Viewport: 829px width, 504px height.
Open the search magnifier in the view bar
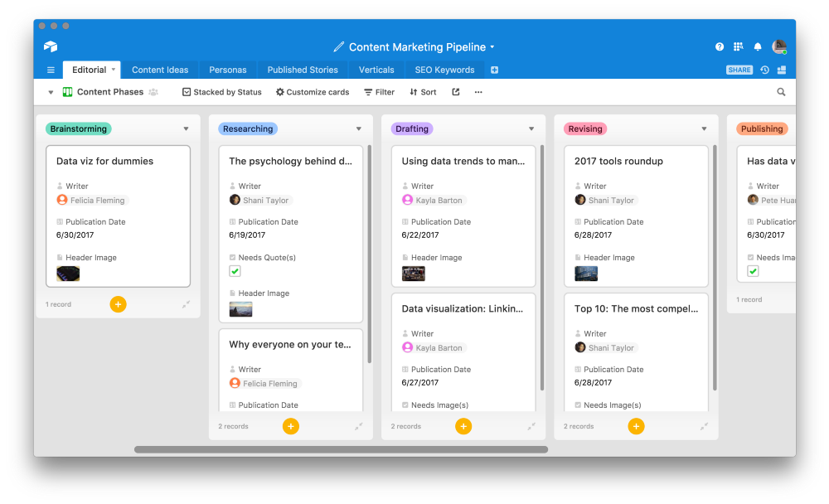[x=780, y=92]
